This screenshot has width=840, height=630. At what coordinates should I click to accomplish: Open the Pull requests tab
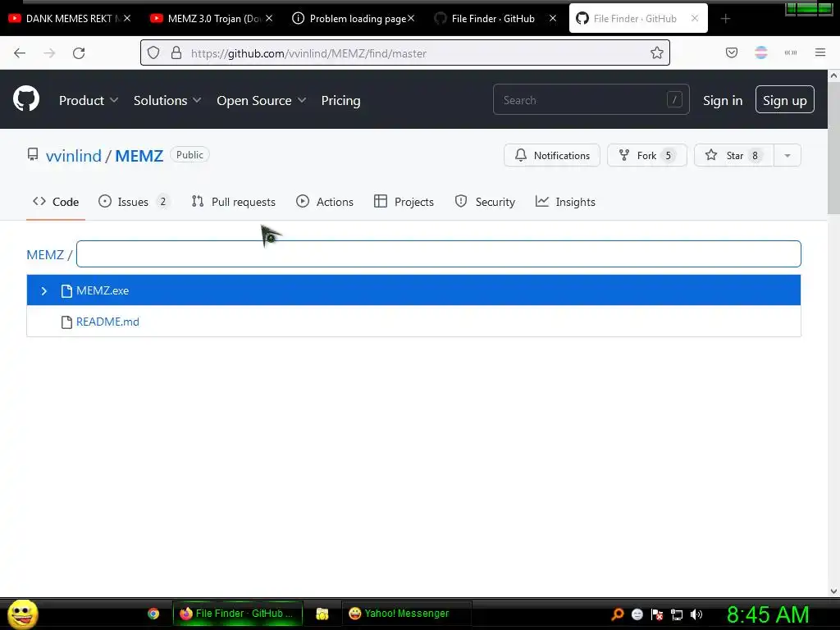tap(234, 202)
